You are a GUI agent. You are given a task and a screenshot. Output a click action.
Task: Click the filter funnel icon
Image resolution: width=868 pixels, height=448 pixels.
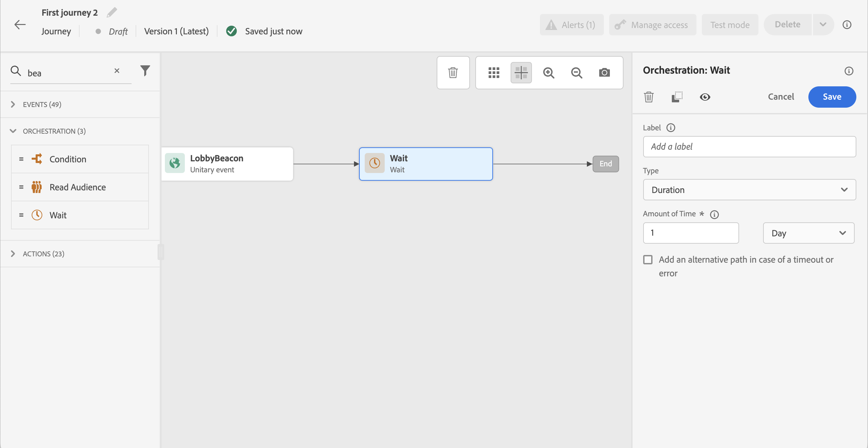(145, 70)
